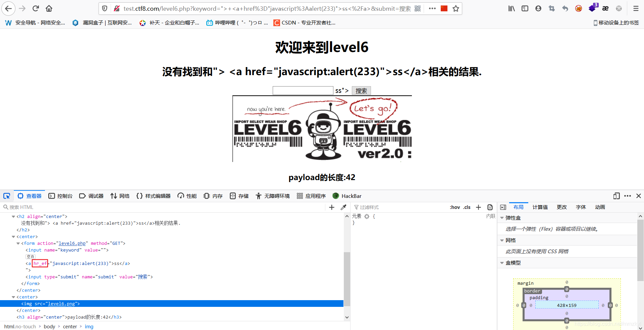Open devtools more options menu
This screenshot has height=330, width=644.
pyautogui.click(x=628, y=196)
